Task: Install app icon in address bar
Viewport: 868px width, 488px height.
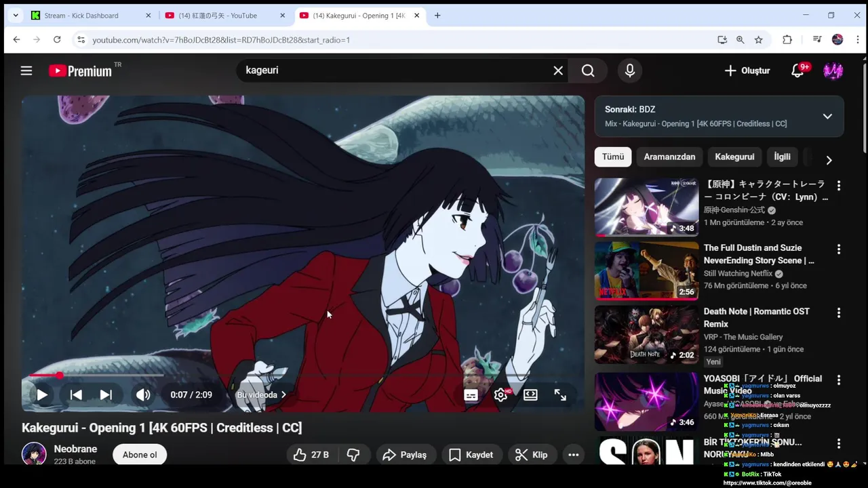Action: [x=722, y=40]
